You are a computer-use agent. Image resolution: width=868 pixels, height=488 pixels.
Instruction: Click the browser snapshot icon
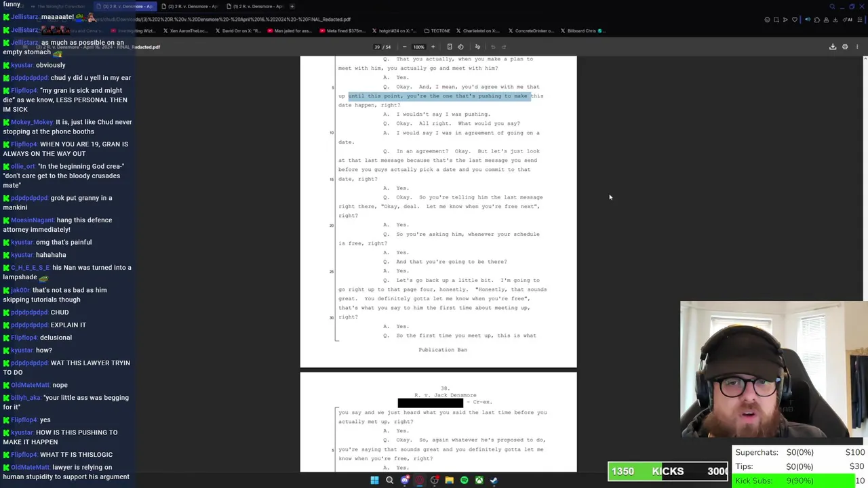coord(776,20)
